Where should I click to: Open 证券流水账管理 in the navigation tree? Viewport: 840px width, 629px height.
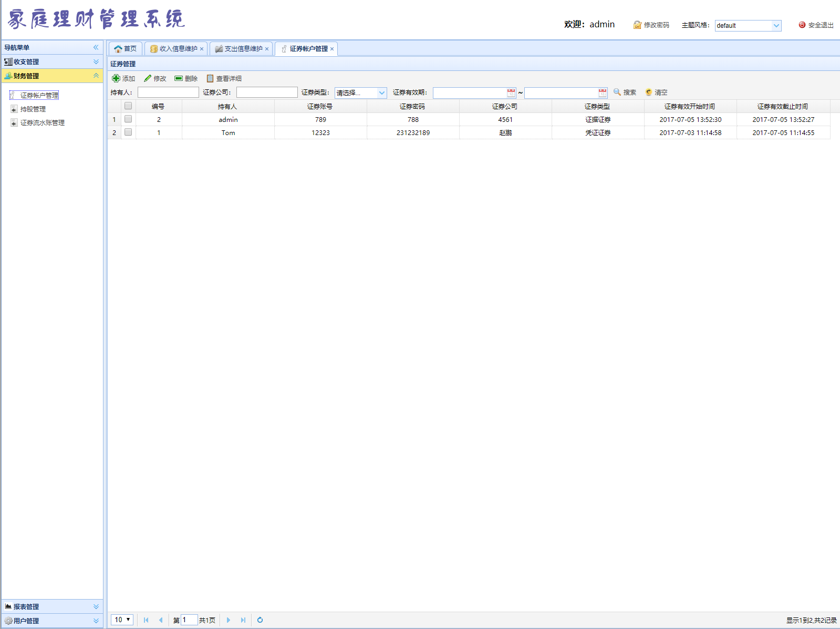point(43,122)
